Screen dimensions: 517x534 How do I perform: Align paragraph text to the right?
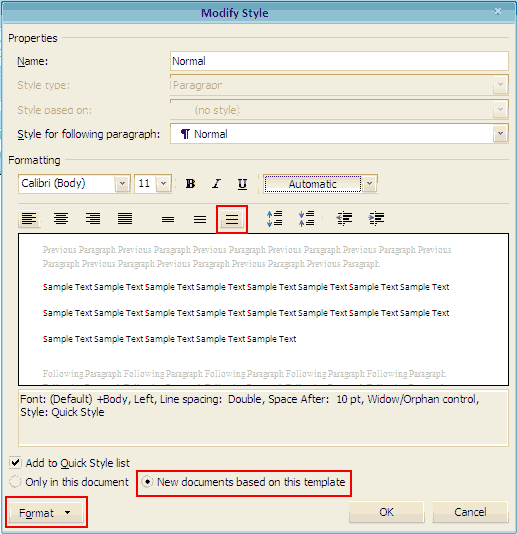pos(93,218)
